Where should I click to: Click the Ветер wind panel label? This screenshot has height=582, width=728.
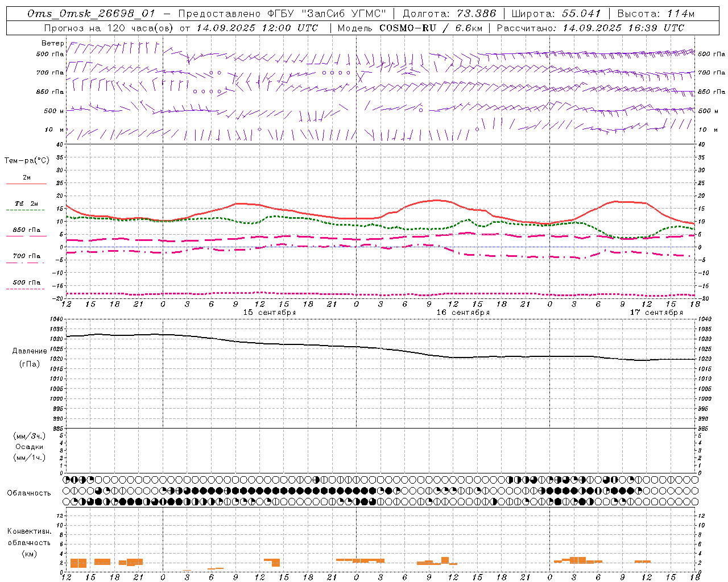(x=53, y=43)
